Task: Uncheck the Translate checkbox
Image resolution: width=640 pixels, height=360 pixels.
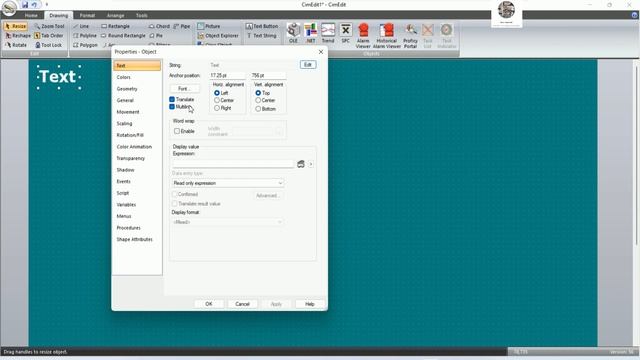Action: [x=172, y=99]
